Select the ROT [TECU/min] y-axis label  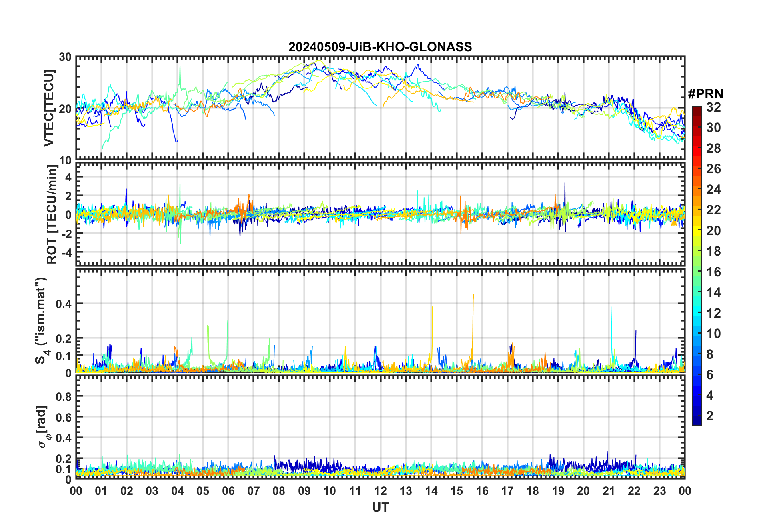click(x=52, y=214)
